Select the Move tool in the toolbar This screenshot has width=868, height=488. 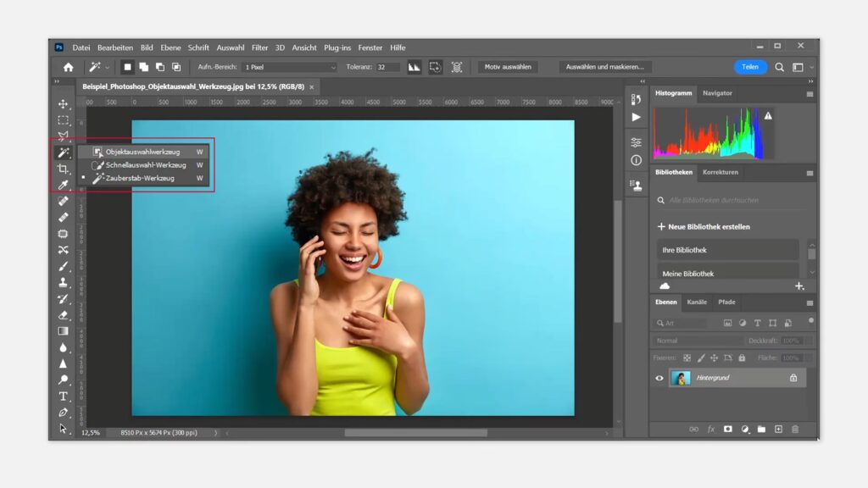click(63, 104)
